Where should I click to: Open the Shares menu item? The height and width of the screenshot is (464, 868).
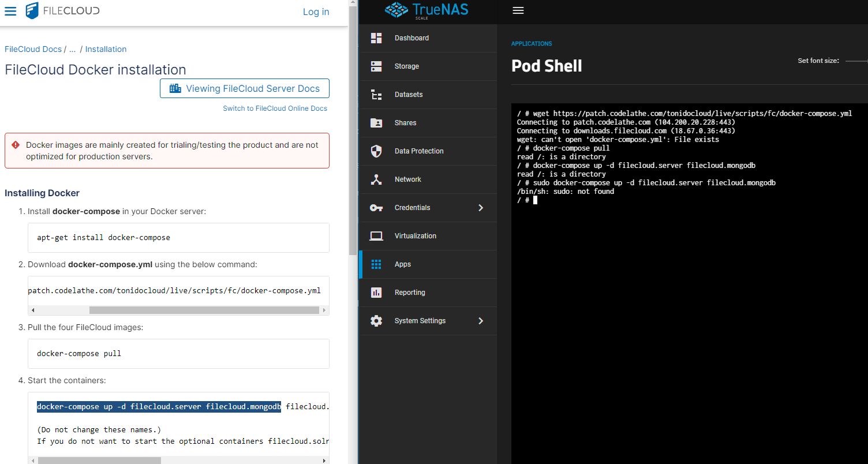pyautogui.click(x=428, y=123)
